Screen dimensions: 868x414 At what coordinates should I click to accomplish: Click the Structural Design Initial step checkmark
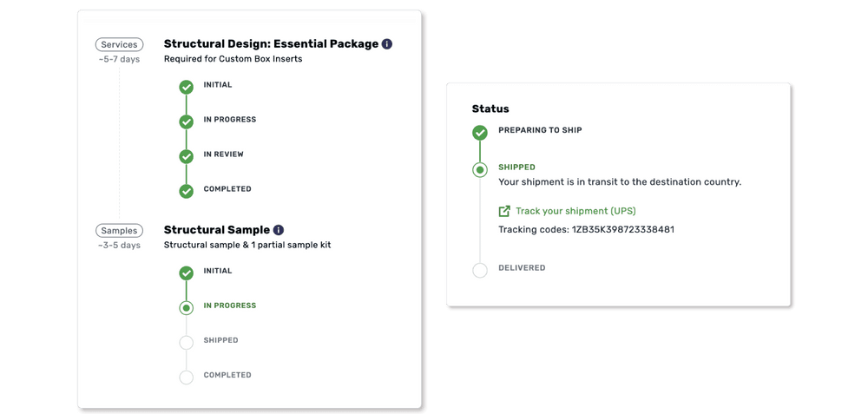point(186,87)
